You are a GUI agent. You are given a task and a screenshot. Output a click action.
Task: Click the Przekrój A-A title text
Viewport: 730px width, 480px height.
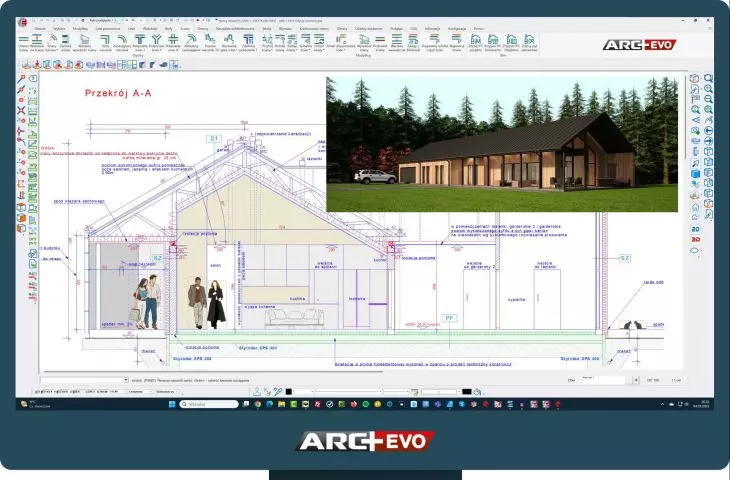pos(118,93)
